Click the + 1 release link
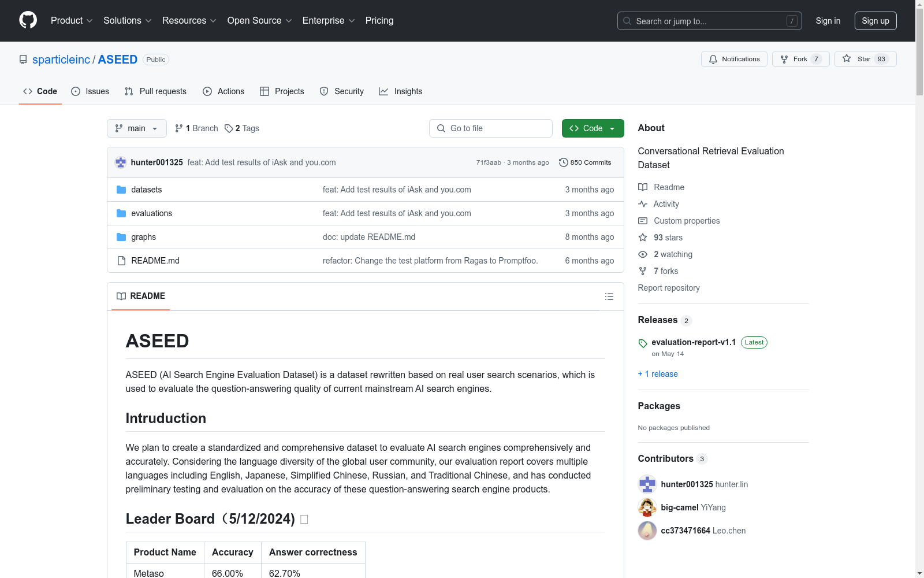The height and width of the screenshot is (578, 924). [x=658, y=374]
